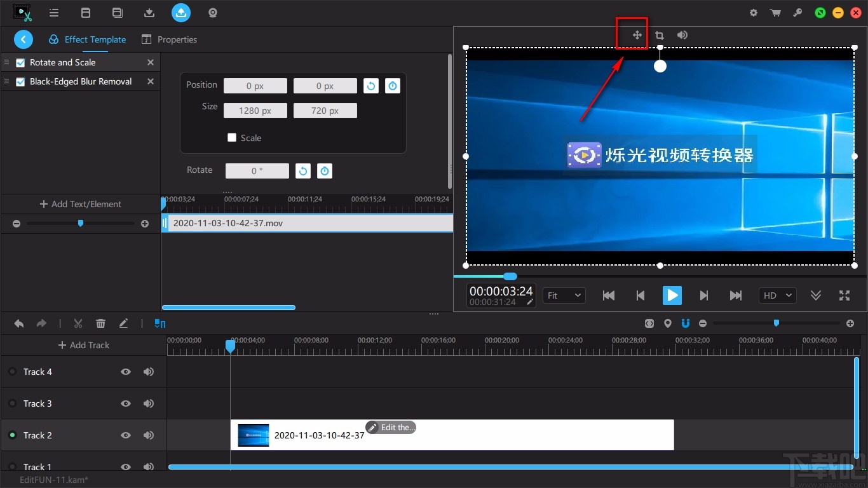Remove the Rotate and Scale effect
Screen dimensions: 868x488
pyautogui.click(x=151, y=62)
